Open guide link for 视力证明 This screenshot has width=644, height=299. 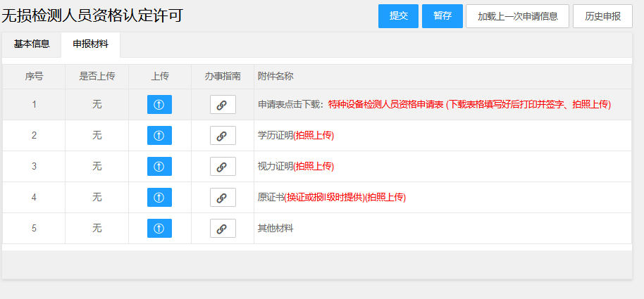(223, 166)
